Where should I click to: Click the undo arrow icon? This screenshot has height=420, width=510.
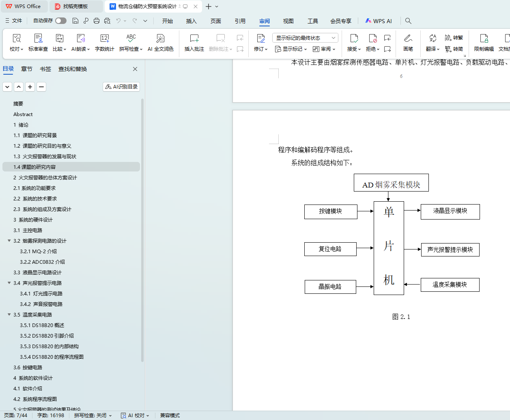(118, 21)
